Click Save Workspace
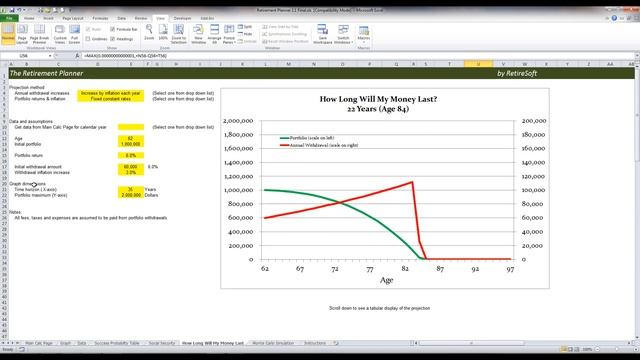The width and height of the screenshot is (640, 360). pos(322,33)
